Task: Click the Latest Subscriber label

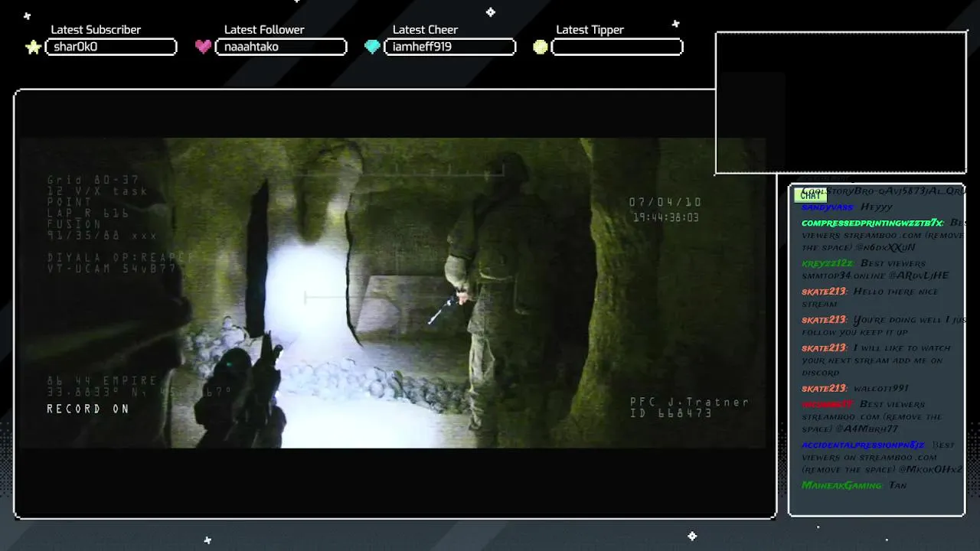Action: point(96,30)
